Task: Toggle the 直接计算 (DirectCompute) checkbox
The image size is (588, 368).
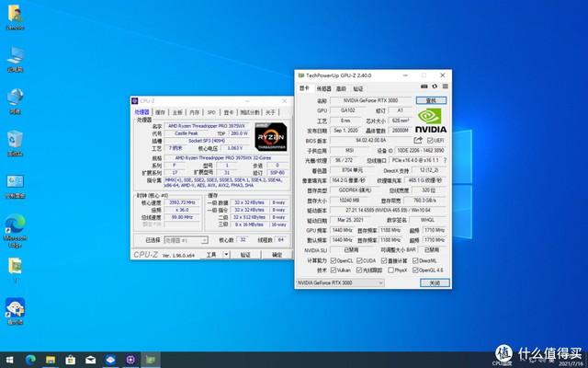Action: tap(384, 260)
